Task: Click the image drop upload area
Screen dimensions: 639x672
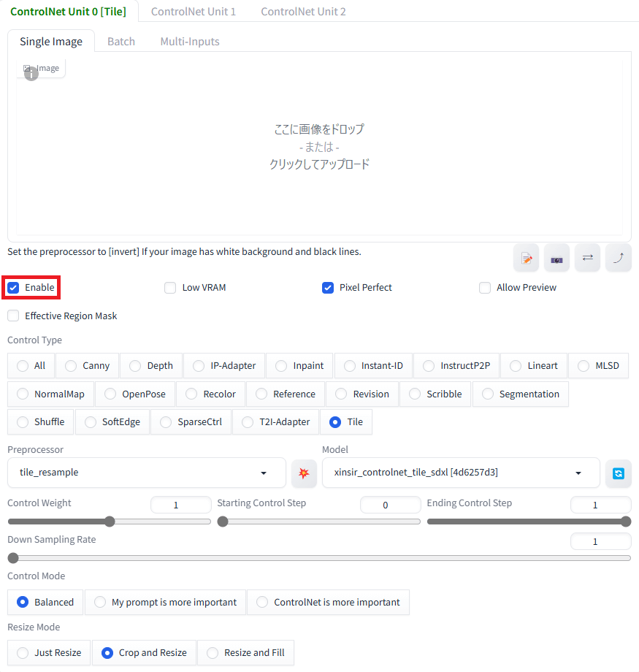Action: click(319, 147)
